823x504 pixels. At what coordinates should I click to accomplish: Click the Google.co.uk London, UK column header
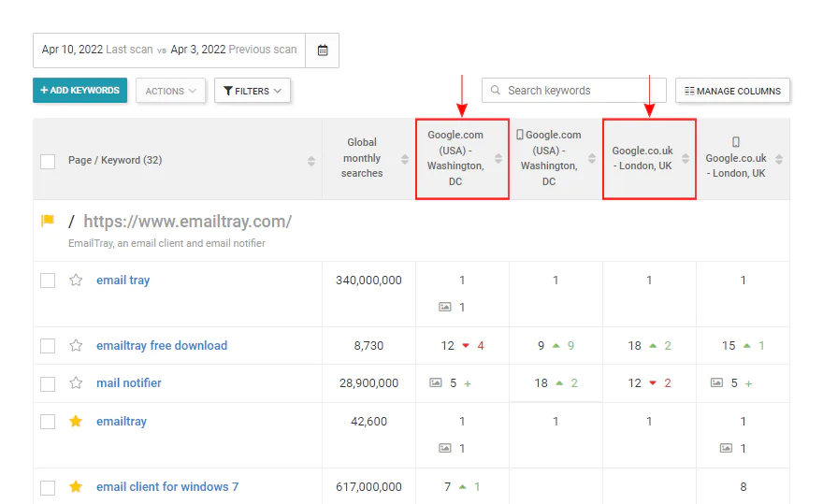(642, 158)
